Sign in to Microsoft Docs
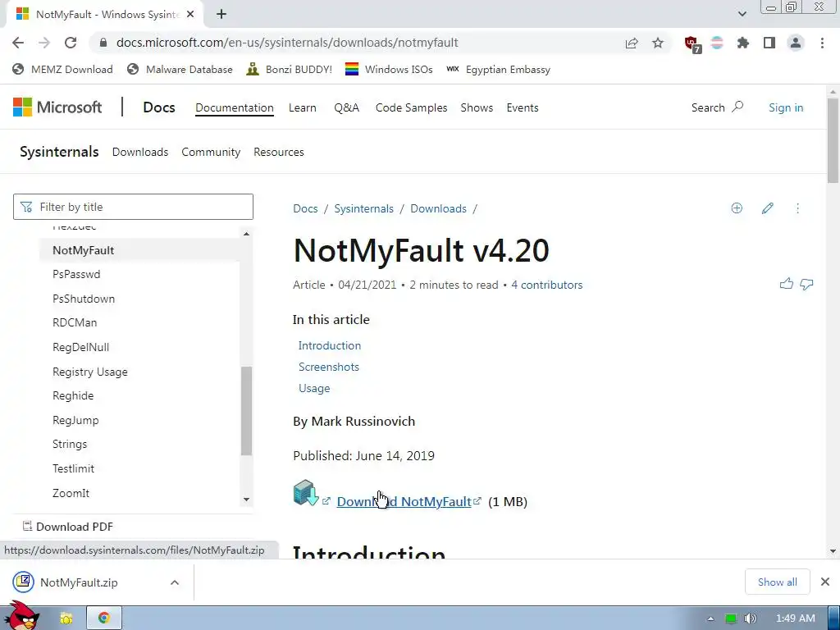Screen dimensions: 840x630 [x=786, y=107]
